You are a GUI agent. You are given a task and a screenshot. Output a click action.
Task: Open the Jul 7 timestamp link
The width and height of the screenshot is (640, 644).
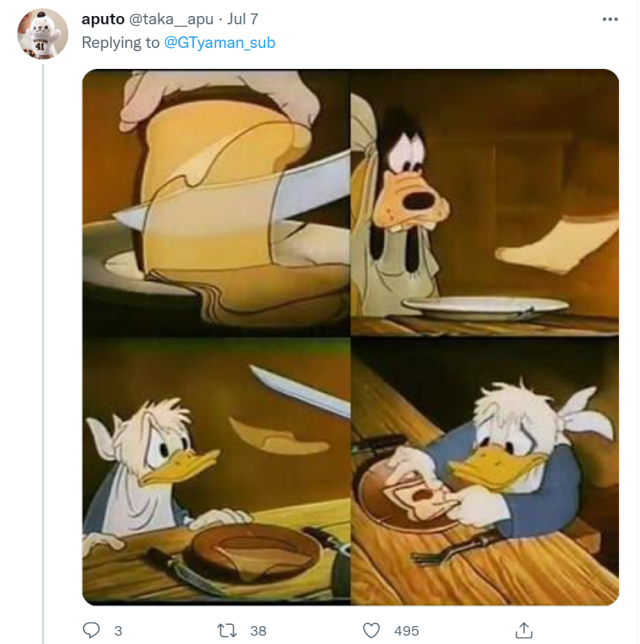click(x=243, y=19)
